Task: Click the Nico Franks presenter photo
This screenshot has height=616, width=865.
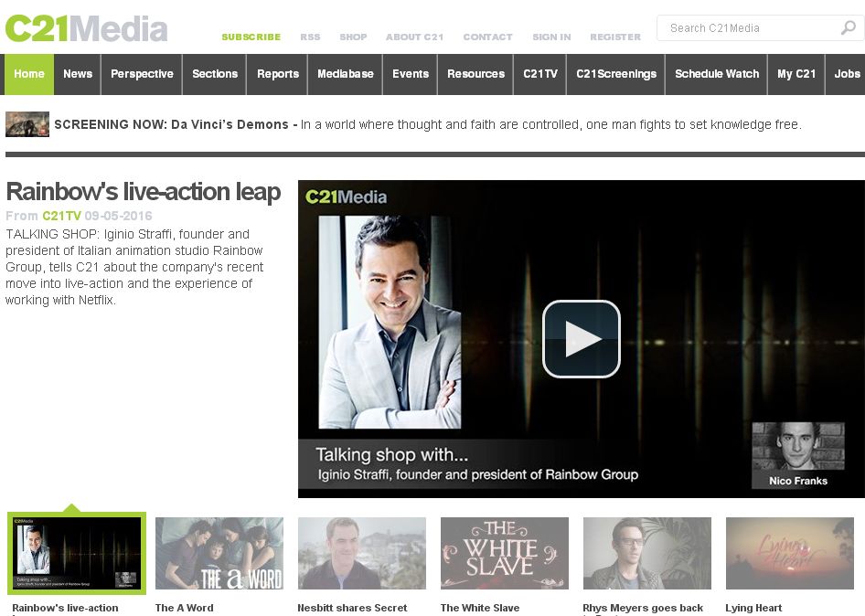Action: click(798, 446)
